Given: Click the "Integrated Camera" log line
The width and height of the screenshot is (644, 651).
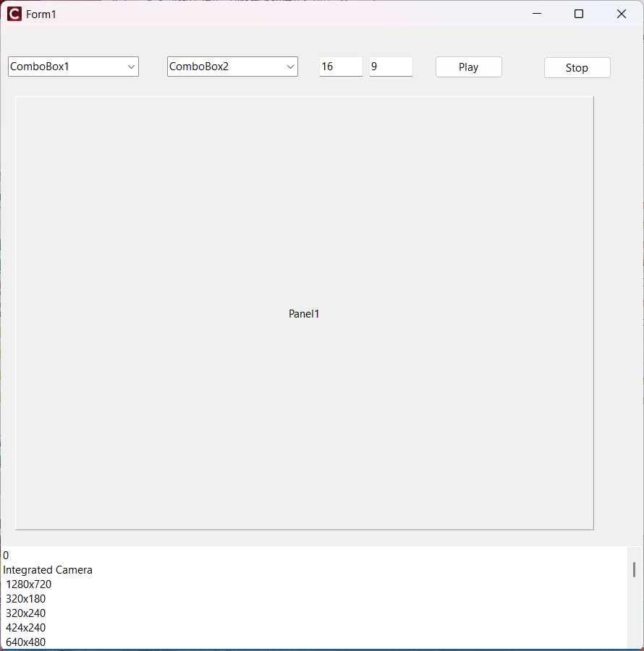Looking at the screenshot, I should 48,570.
